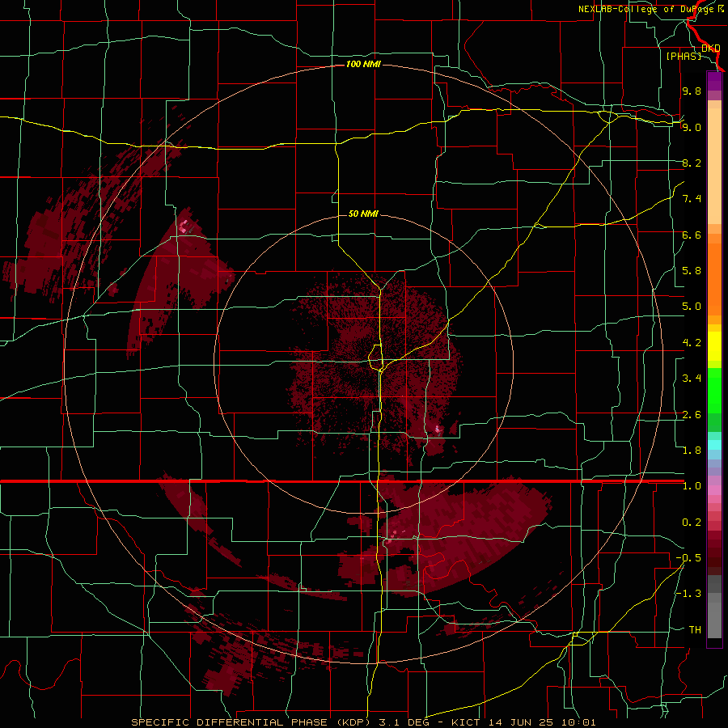The height and width of the screenshot is (728, 728).
Task: Click the 5.0 scale value
Action: [692, 307]
